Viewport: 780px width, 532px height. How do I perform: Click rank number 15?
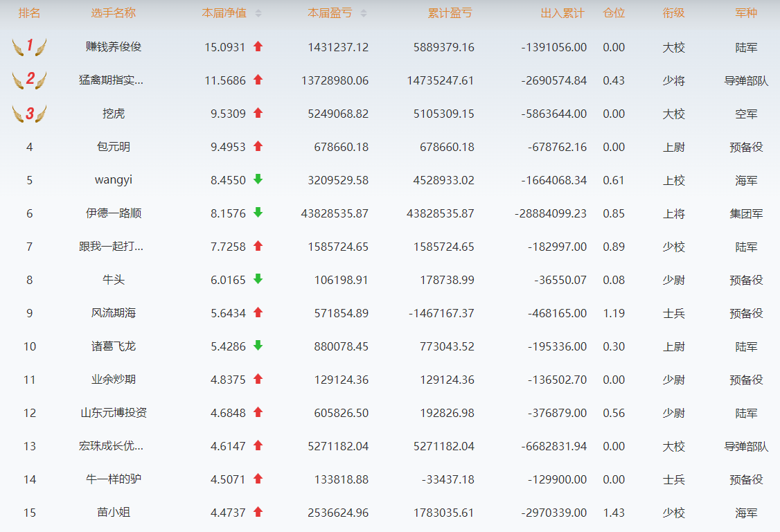click(29, 513)
